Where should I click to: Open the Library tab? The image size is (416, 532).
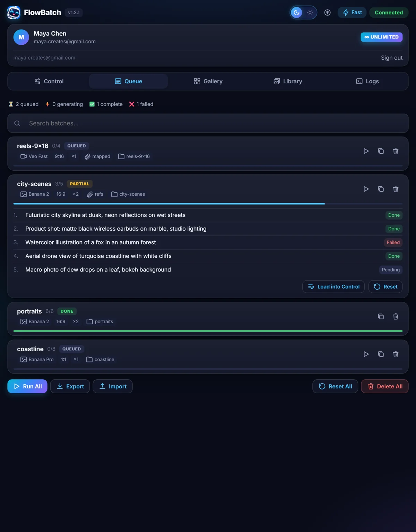(288, 81)
